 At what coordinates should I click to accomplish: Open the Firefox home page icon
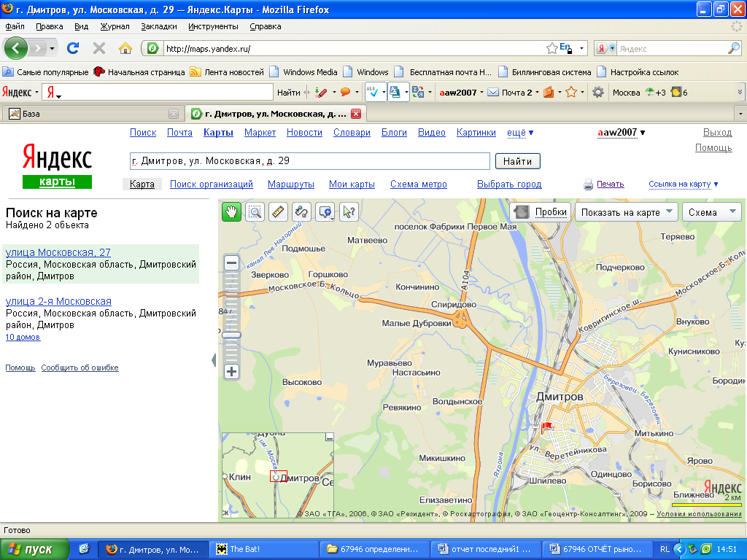pos(125,48)
